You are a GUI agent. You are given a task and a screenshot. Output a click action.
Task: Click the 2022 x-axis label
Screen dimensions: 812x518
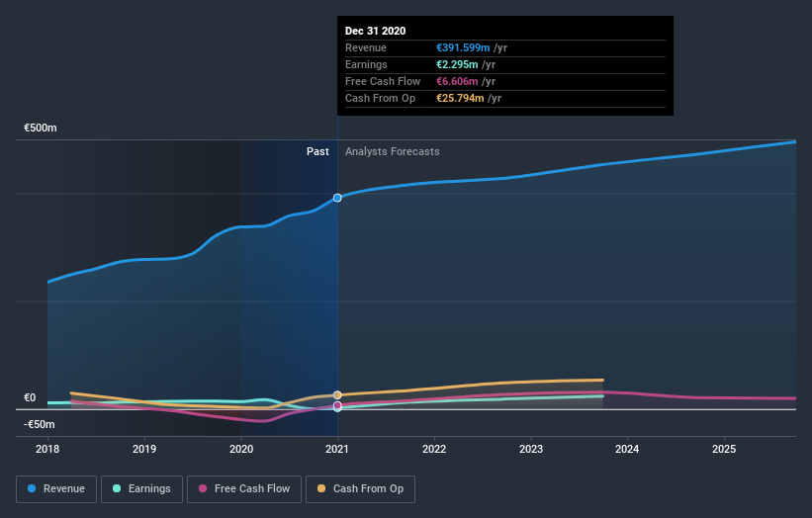(x=434, y=449)
